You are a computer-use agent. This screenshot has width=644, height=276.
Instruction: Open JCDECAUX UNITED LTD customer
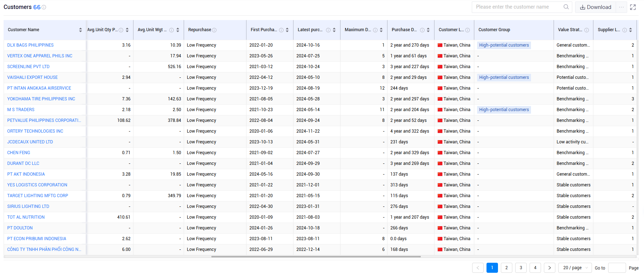coord(30,142)
